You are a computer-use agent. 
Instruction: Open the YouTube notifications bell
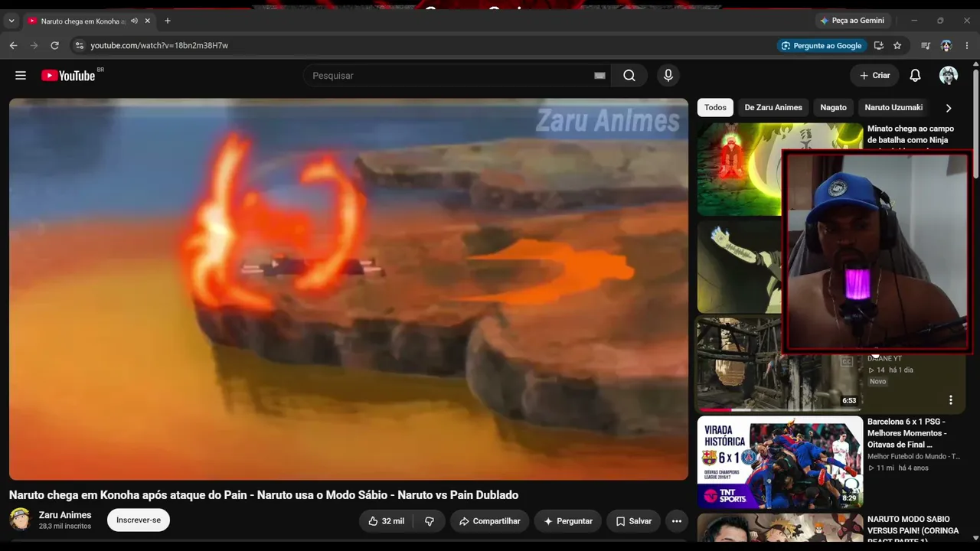tap(915, 76)
